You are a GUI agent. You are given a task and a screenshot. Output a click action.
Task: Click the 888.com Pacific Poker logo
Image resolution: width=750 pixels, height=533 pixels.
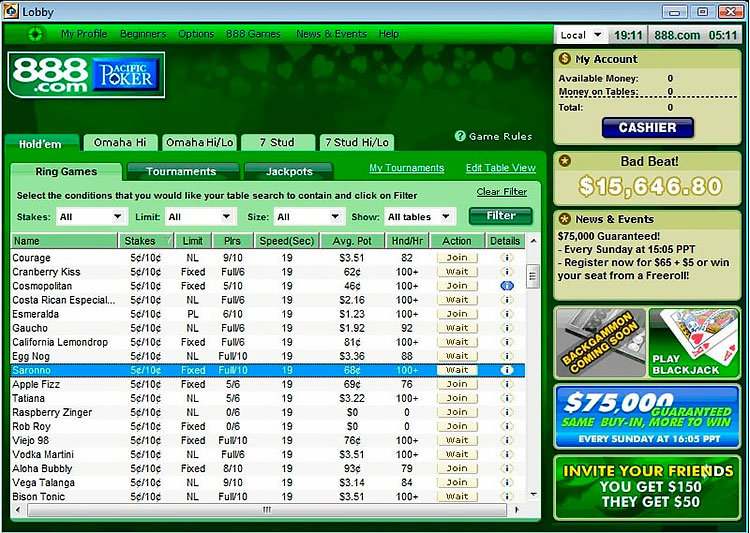click(87, 75)
